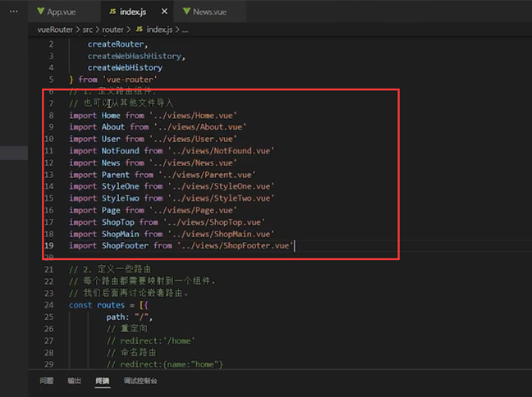Select router folder in the breadcrumb
532x397 pixels.
(x=112, y=30)
